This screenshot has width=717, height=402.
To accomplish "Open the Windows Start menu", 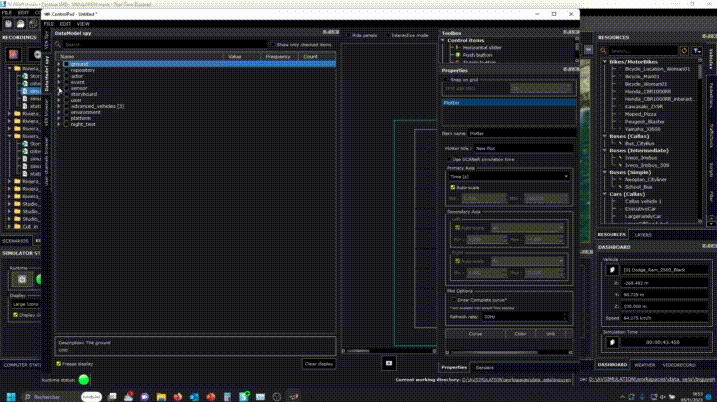I will 11,397.
